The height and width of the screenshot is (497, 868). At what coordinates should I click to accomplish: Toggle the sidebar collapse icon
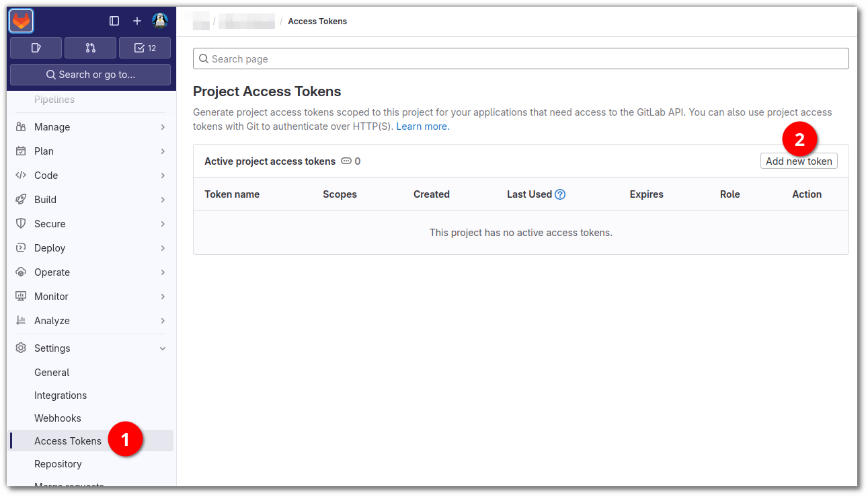coord(114,22)
